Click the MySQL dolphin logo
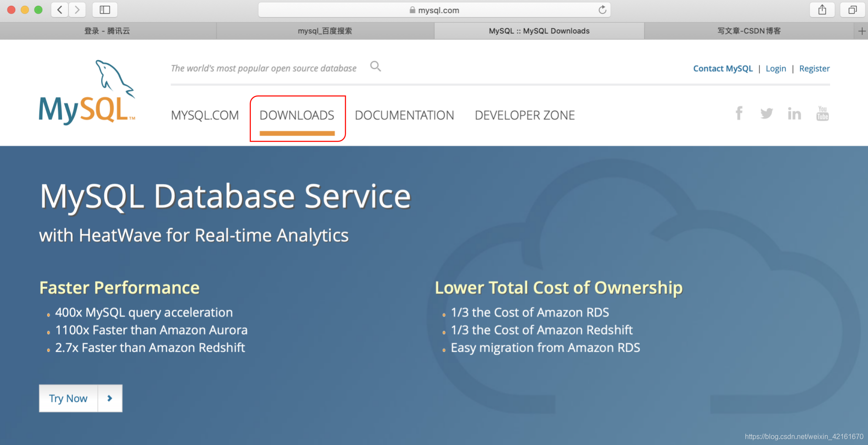 (x=87, y=92)
